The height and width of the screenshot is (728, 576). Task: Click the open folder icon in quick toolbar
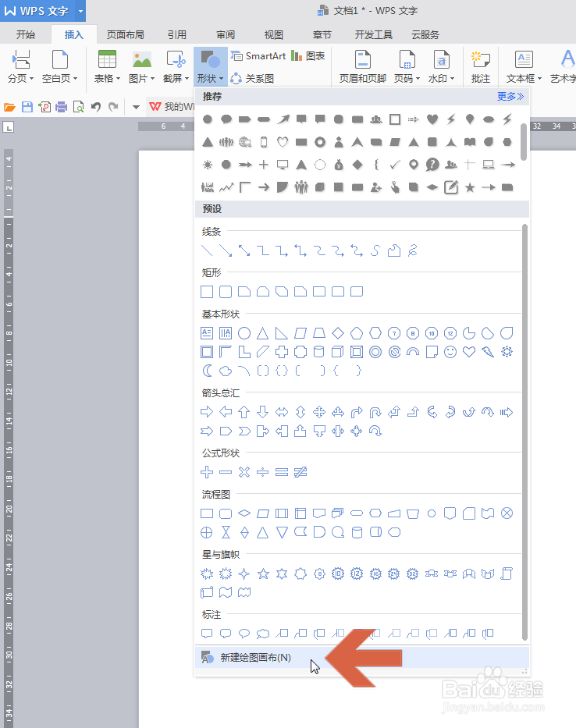9,107
